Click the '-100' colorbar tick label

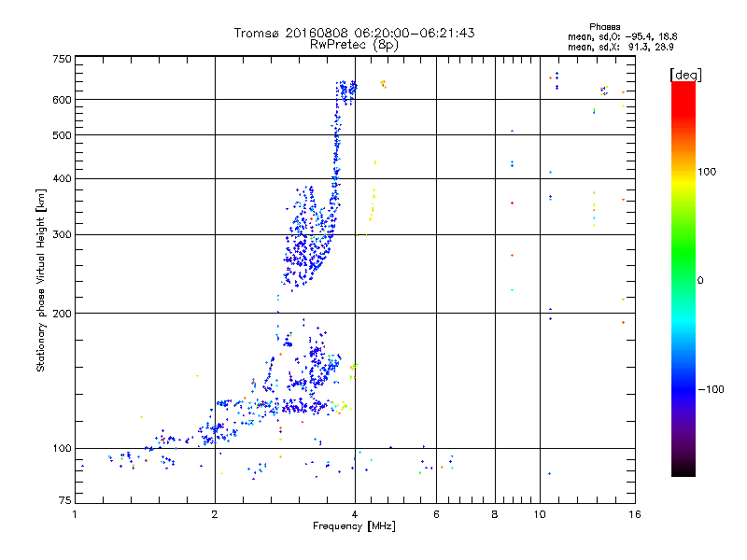711,389
